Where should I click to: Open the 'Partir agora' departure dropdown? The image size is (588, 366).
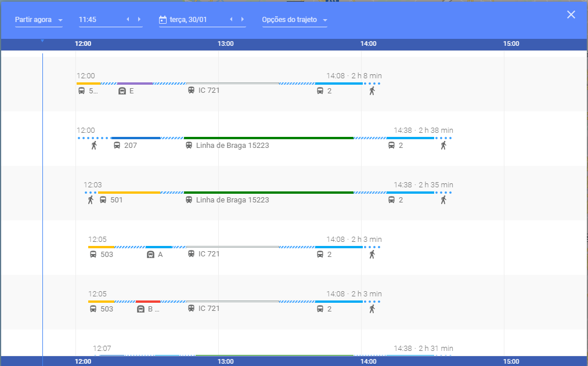tap(39, 20)
